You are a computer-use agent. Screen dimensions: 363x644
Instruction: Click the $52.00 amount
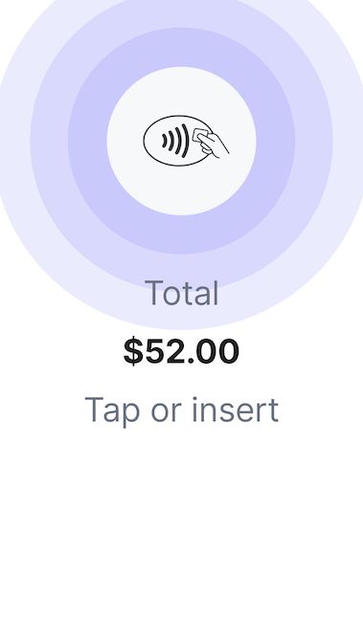[x=181, y=351]
